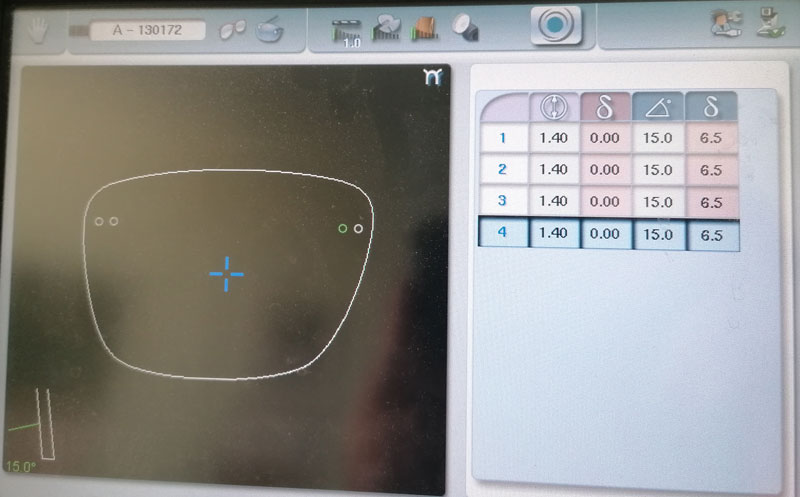Open the 1.40 diameter value in row 4
The width and height of the screenshot is (800, 497).
point(553,233)
